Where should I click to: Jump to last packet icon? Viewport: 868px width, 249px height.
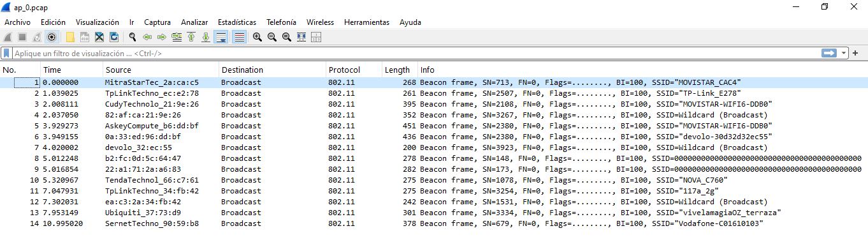coord(206,37)
